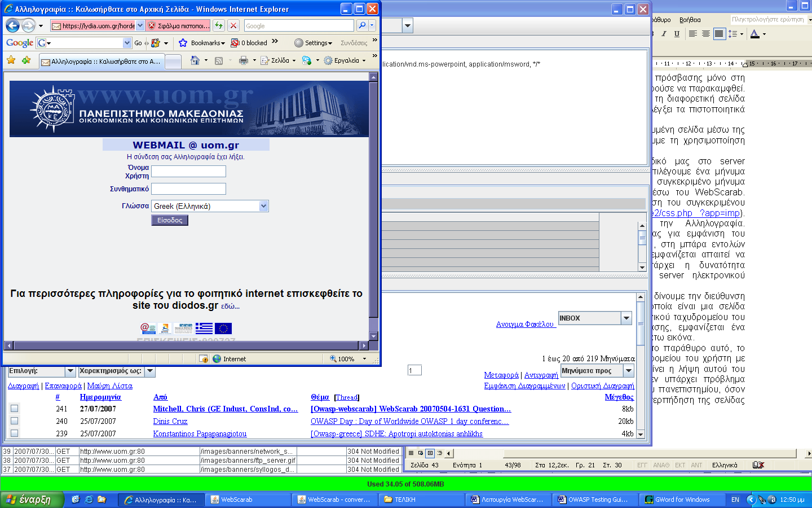Click the Είσοδος login button
The width and height of the screenshot is (812, 508).
[170, 220]
